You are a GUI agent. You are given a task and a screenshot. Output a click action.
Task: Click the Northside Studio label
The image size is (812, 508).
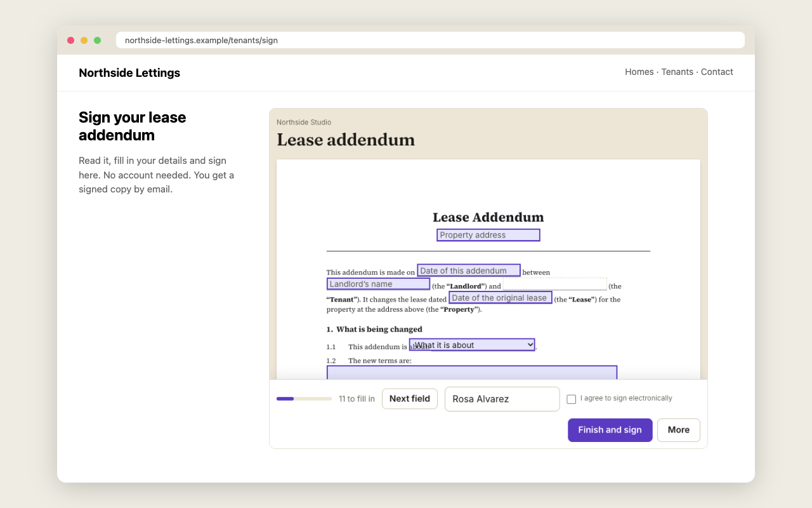[304, 123]
